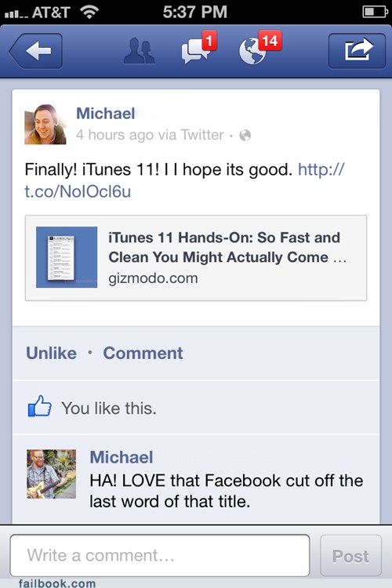
Task: Open the friend requests icon
Action: coord(139,51)
